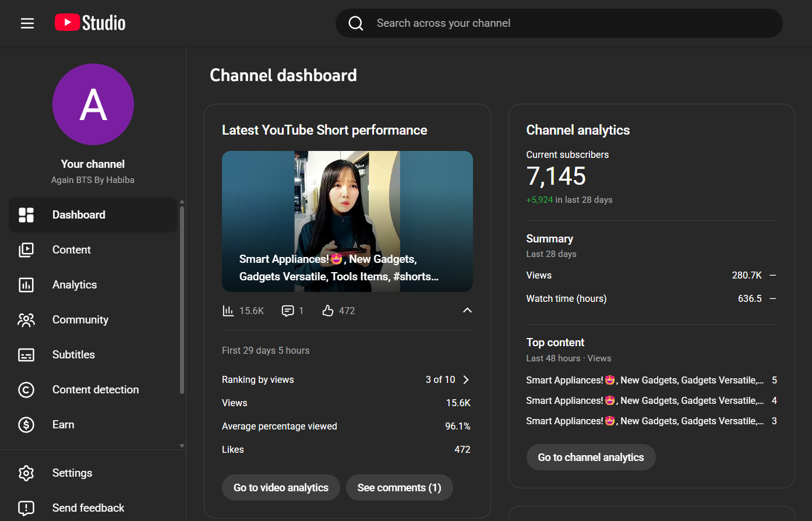Click See comments (1) button
This screenshot has height=521, width=812.
[399, 488]
